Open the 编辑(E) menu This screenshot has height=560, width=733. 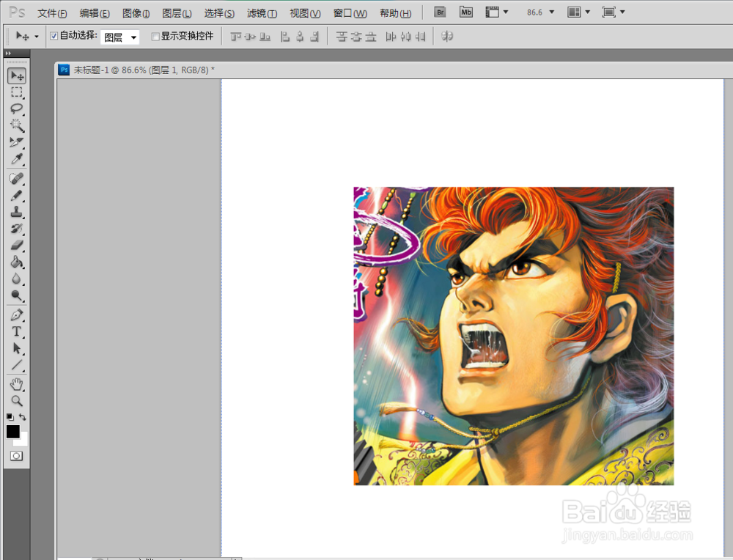pyautogui.click(x=95, y=13)
